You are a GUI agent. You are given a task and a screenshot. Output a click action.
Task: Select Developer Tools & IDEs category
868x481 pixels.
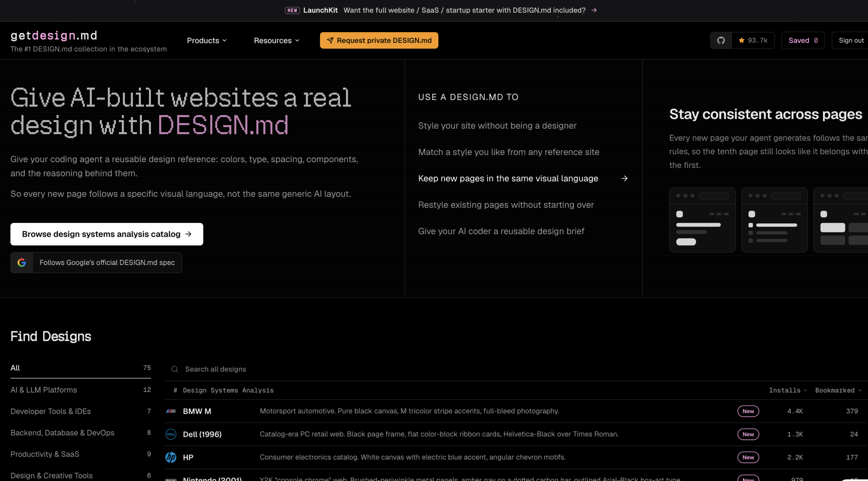81,411
